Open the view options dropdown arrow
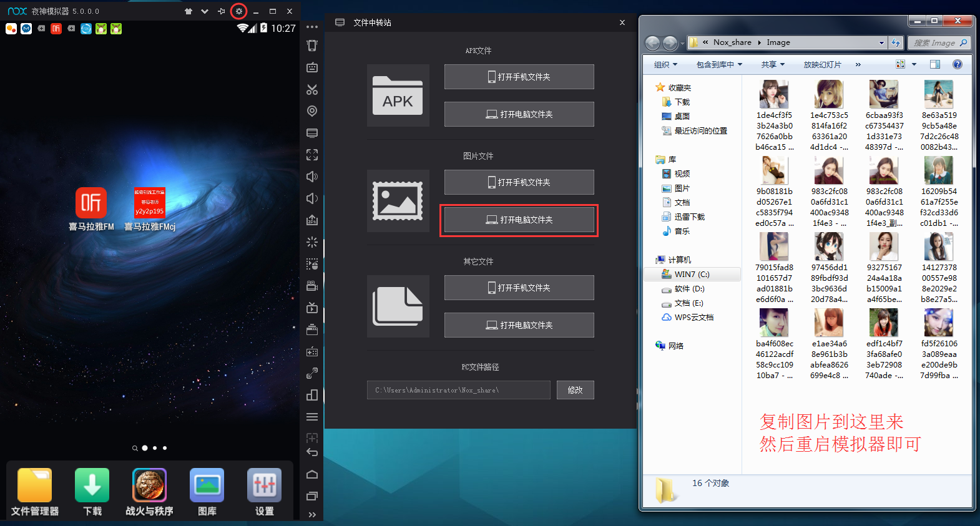The height and width of the screenshot is (526, 980). 914,64
